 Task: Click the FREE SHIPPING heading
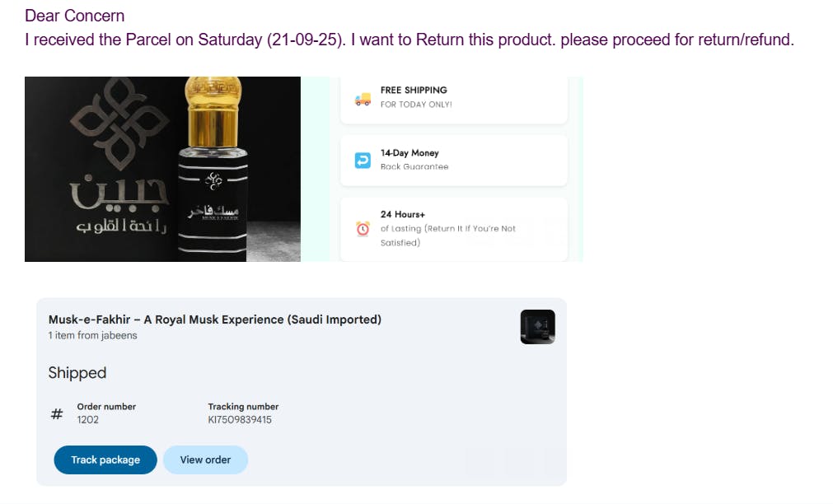pos(414,90)
